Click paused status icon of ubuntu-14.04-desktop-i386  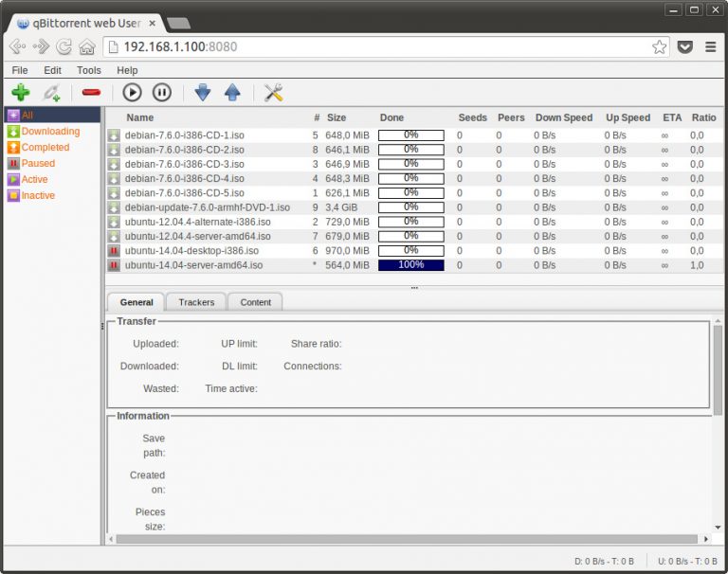point(114,251)
